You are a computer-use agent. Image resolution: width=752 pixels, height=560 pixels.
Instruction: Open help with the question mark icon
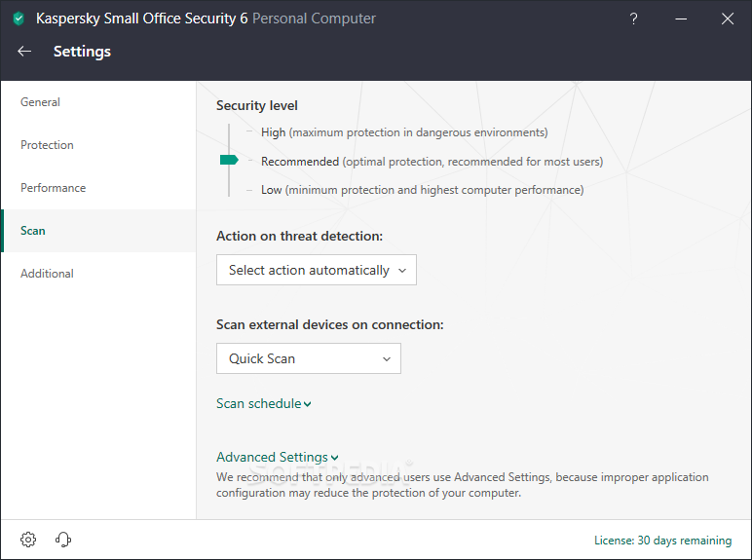tap(633, 19)
